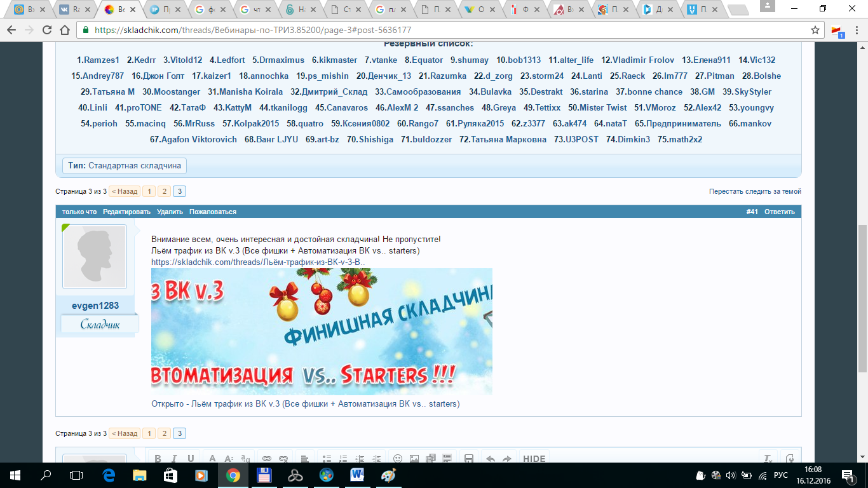868x488 pixels.
Task: Click Перестать следить за темой
Action: tap(756, 191)
